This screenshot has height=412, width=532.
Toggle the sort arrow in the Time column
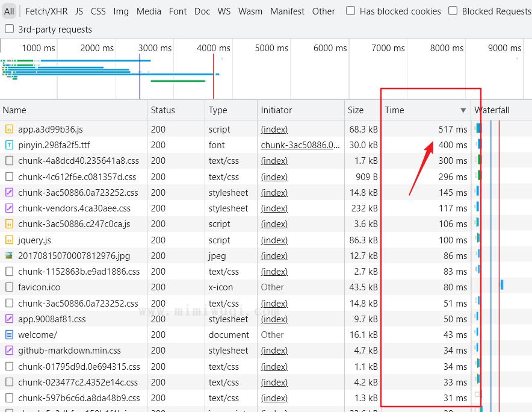pyautogui.click(x=463, y=110)
